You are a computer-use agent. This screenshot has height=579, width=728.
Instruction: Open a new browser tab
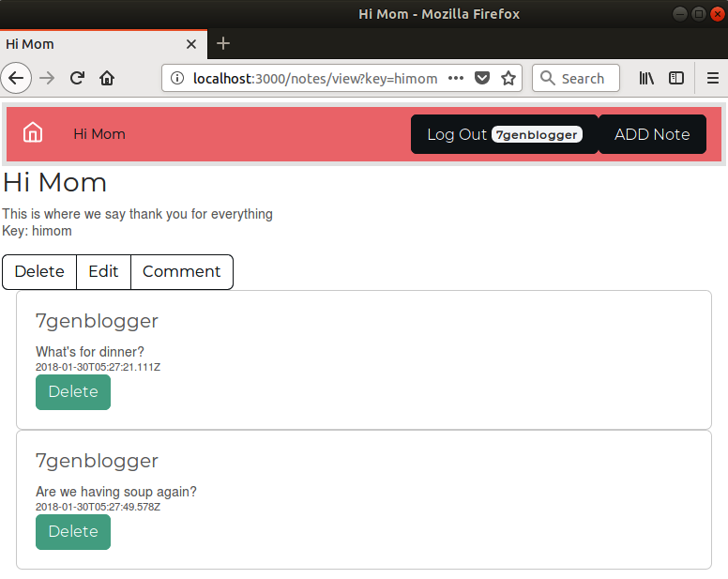pyautogui.click(x=222, y=44)
